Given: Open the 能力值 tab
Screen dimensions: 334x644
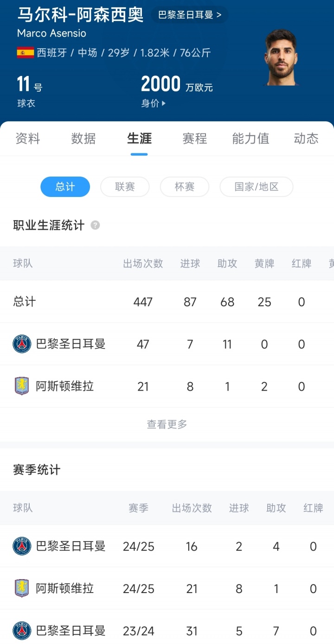Looking at the screenshot, I should (250, 139).
